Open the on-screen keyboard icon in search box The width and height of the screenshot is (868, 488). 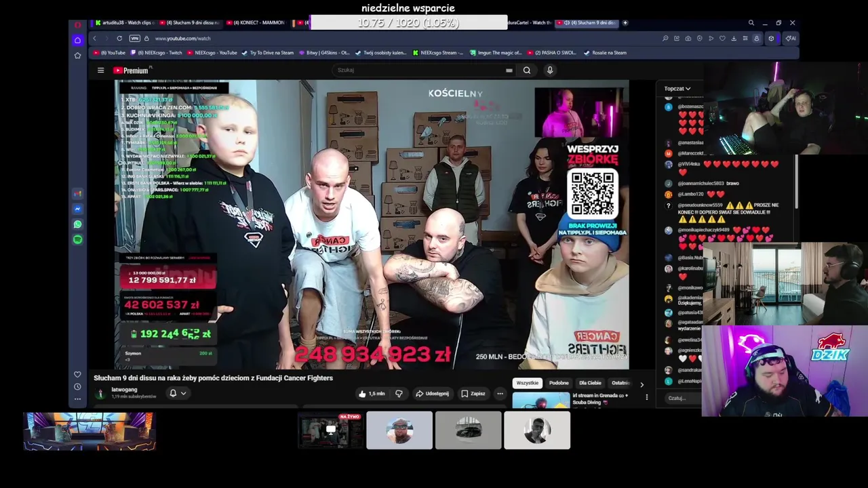[x=509, y=70]
